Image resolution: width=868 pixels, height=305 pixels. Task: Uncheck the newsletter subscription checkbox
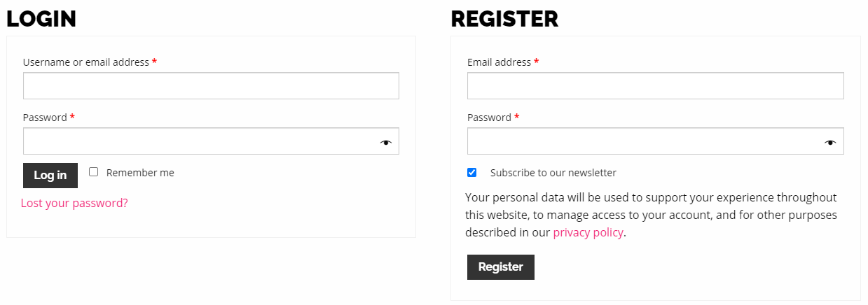[x=472, y=172]
